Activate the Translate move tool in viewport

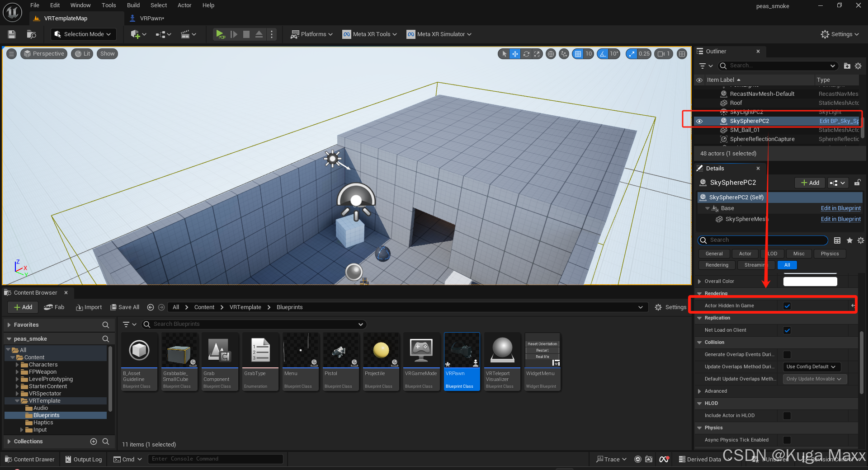515,54
